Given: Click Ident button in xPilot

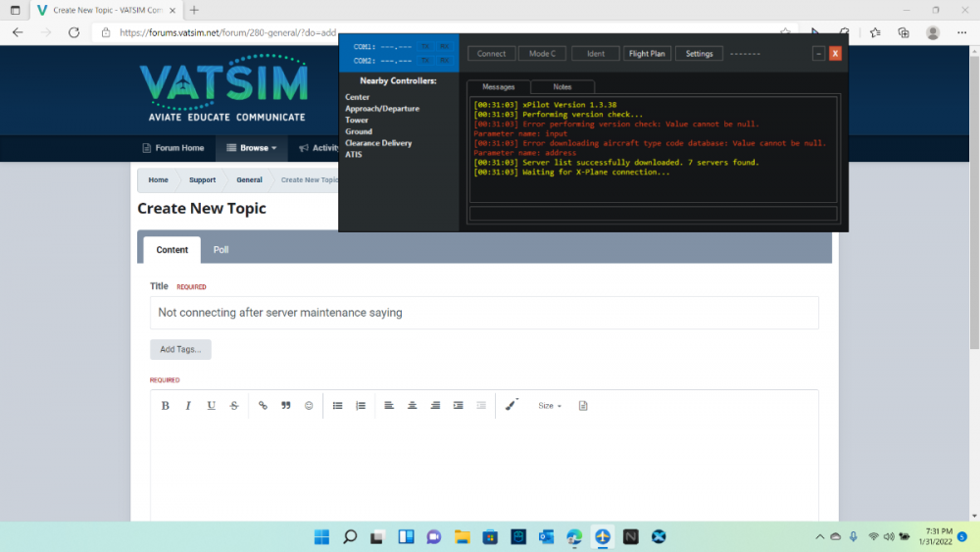Looking at the screenshot, I should [596, 54].
